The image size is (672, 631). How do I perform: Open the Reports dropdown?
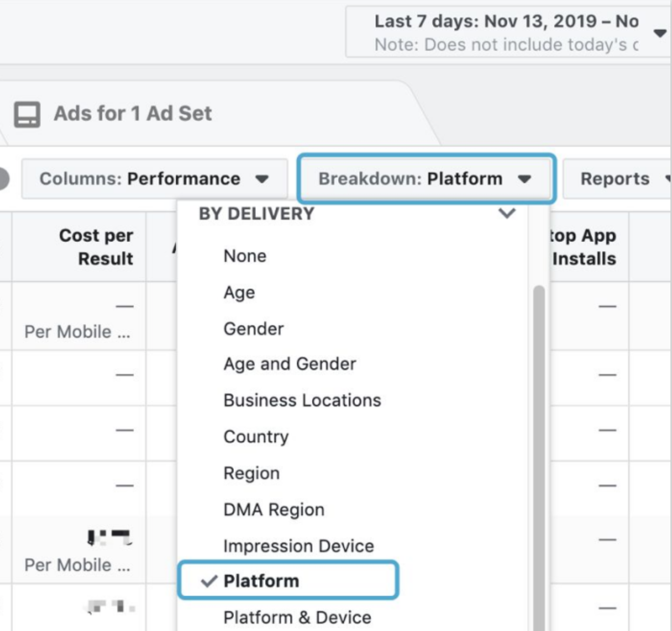point(618,179)
